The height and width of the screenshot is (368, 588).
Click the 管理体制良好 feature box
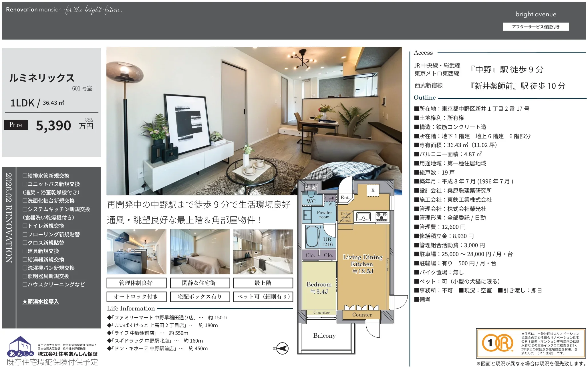tap(136, 283)
